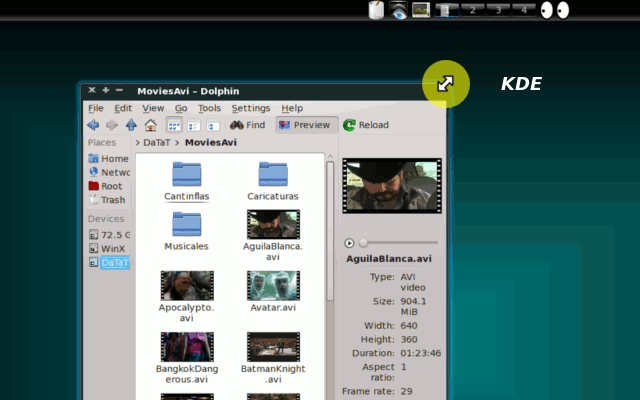This screenshot has width=640, height=400.
Task: Select AguilaBlanca.avi thumbnail
Action: tap(273, 224)
